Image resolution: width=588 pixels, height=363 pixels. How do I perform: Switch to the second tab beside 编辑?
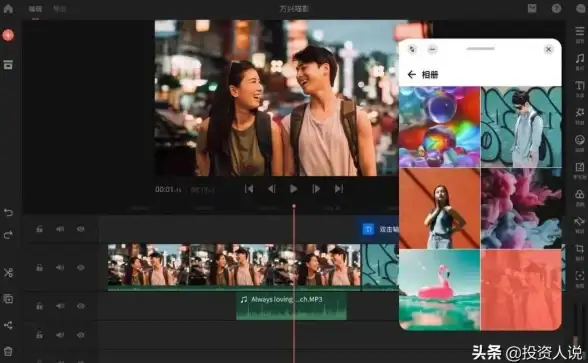[60, 9]
